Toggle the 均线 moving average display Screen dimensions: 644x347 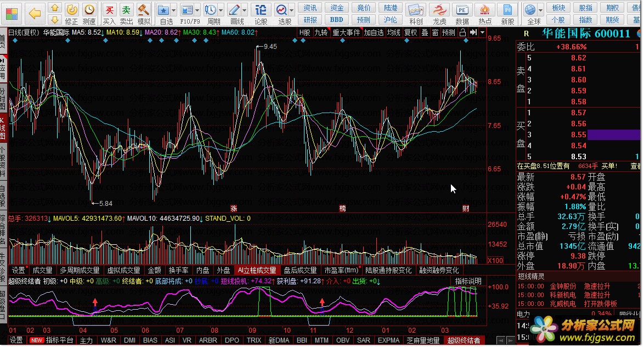point(393,32)
